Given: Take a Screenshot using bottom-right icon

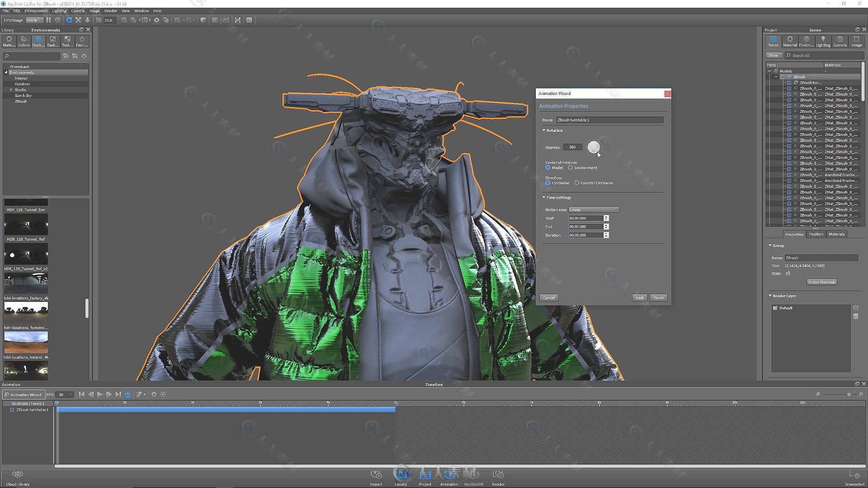Looking at the screenshot, I should [854, 478].
